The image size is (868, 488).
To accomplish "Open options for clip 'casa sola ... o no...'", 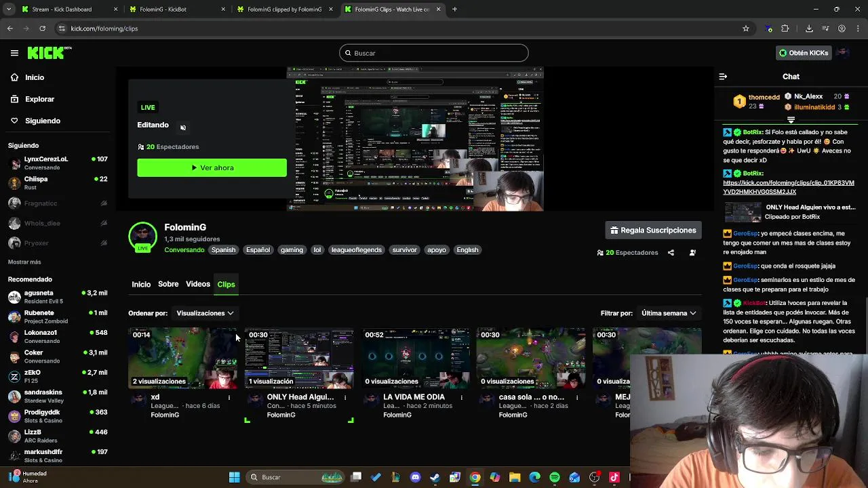I will [577, 398].
